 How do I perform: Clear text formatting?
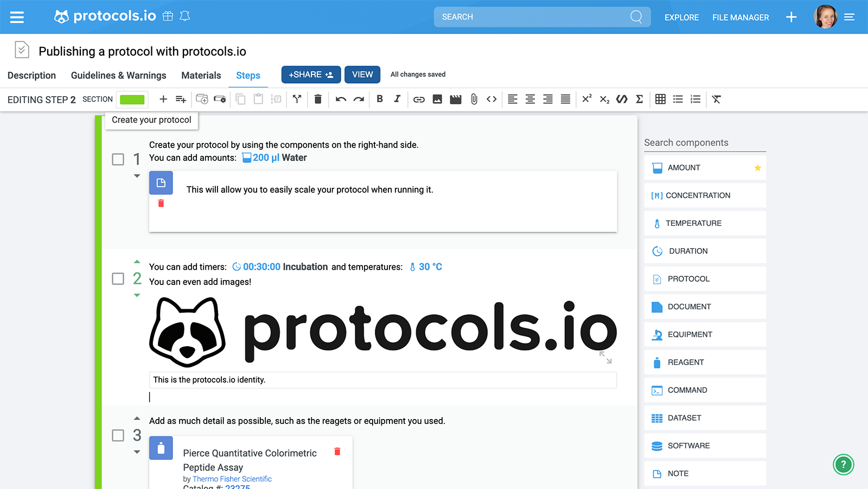[x=717, y=99]
